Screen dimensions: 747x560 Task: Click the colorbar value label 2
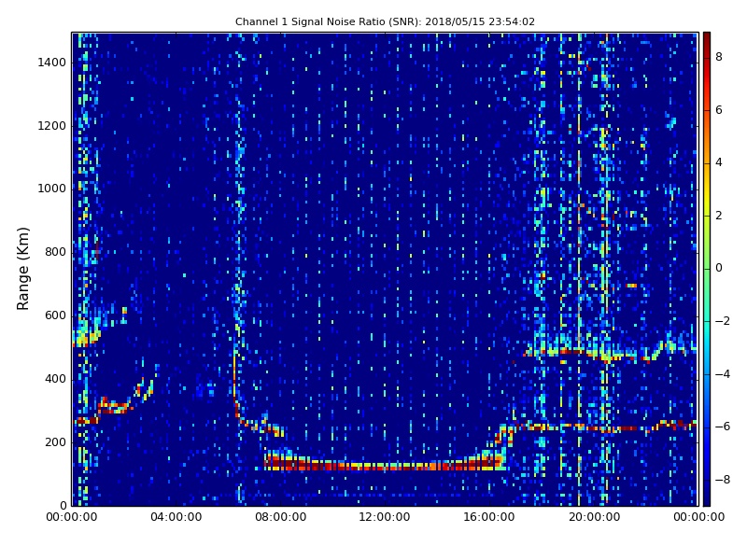pyautogui.click(x=719, y=216)
